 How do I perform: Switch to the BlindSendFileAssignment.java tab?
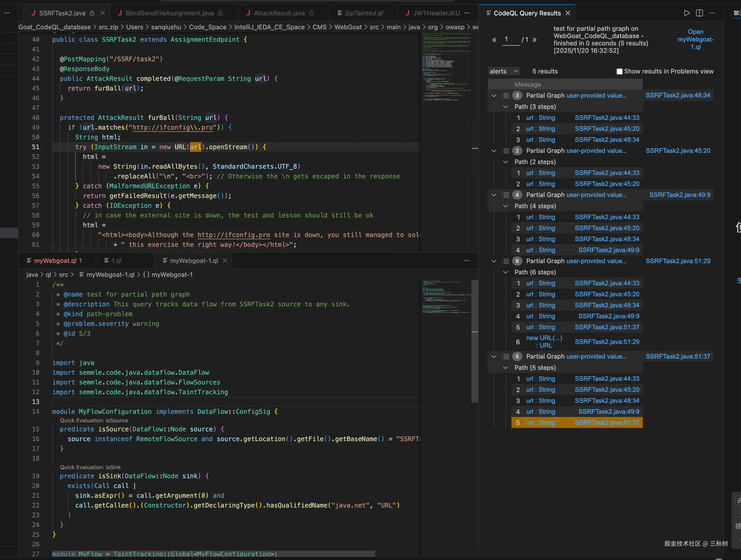[x=169, y=13]
